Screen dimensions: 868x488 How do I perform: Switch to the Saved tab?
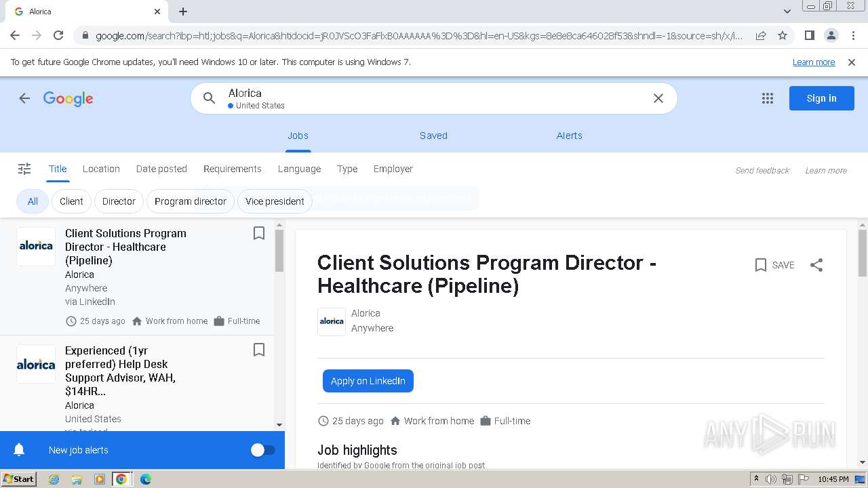[433, 136]
